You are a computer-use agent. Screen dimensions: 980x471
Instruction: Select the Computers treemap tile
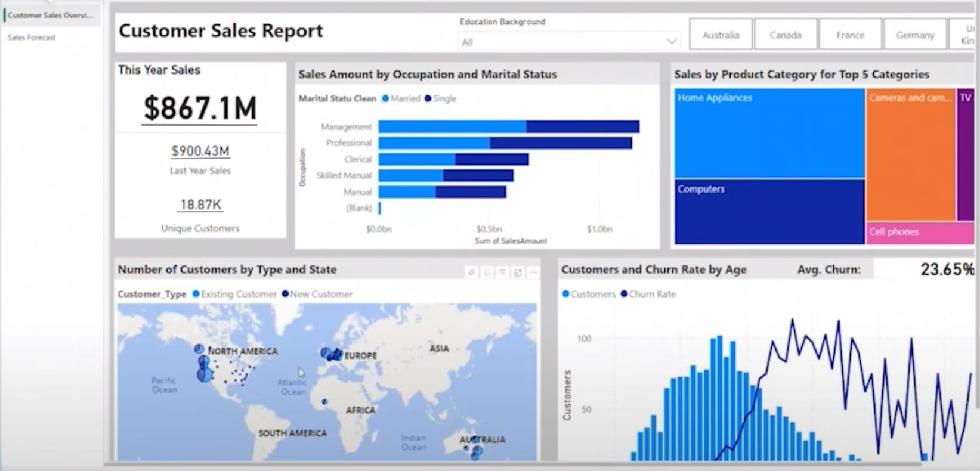(769, 212)
